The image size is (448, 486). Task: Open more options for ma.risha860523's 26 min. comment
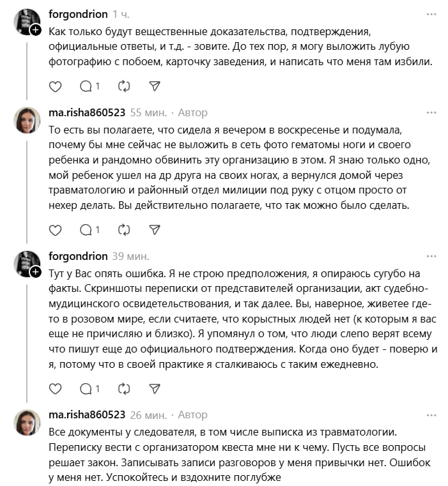(x=432, y=415)
